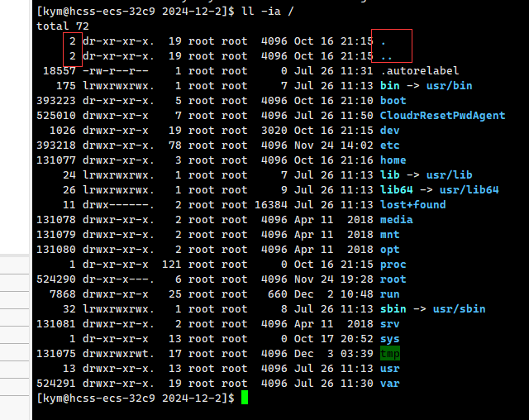Screen dimensions: 529x420
Task: Click the command 'll -ia /' text
Action: (x=268, y=12)
